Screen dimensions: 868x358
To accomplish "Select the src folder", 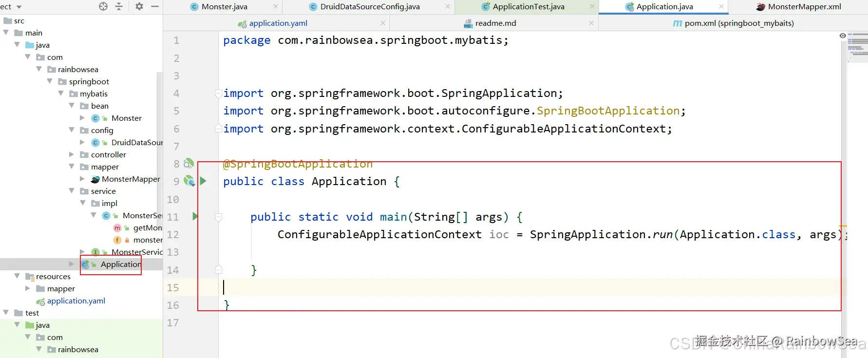I will tap(19, 20).
